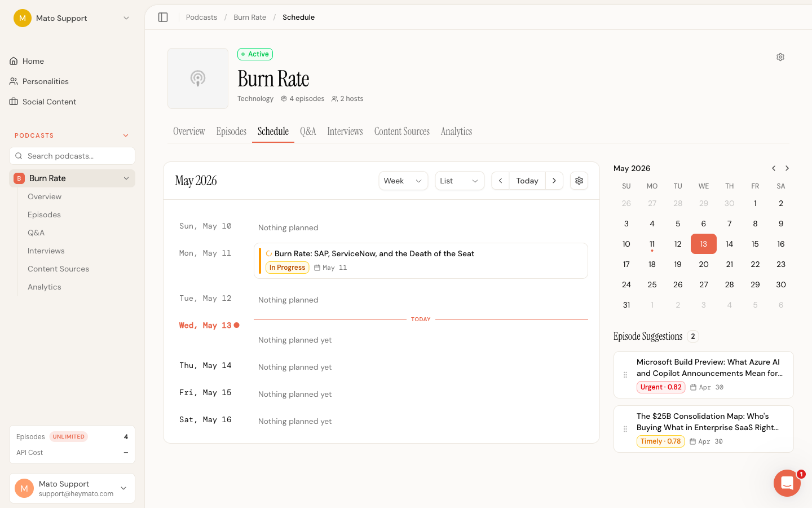The height and width of the screenshot is (508, 812).
Task: Open sidebar Episodes under Burn Rate
Action: (x=44, y=214)
